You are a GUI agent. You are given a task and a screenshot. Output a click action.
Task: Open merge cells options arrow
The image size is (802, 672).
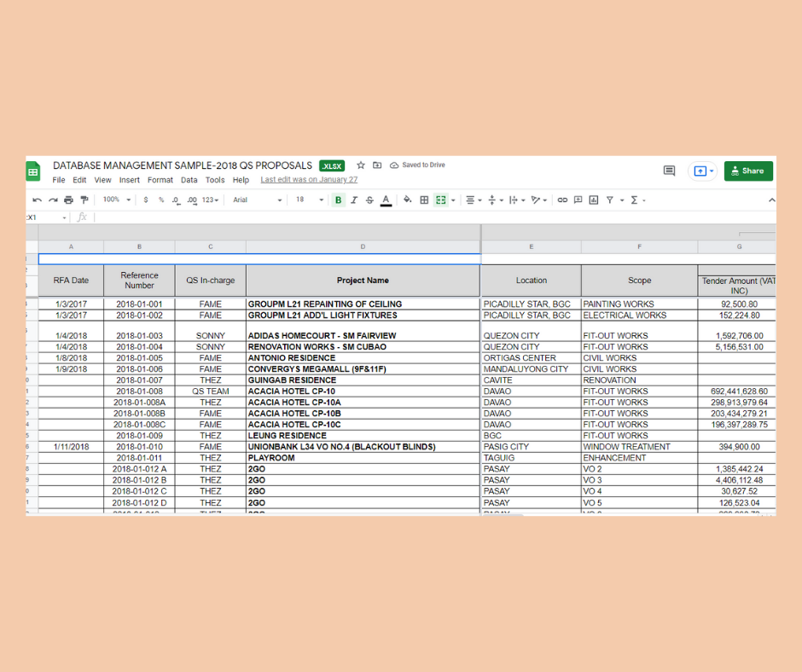click(453, 200)
